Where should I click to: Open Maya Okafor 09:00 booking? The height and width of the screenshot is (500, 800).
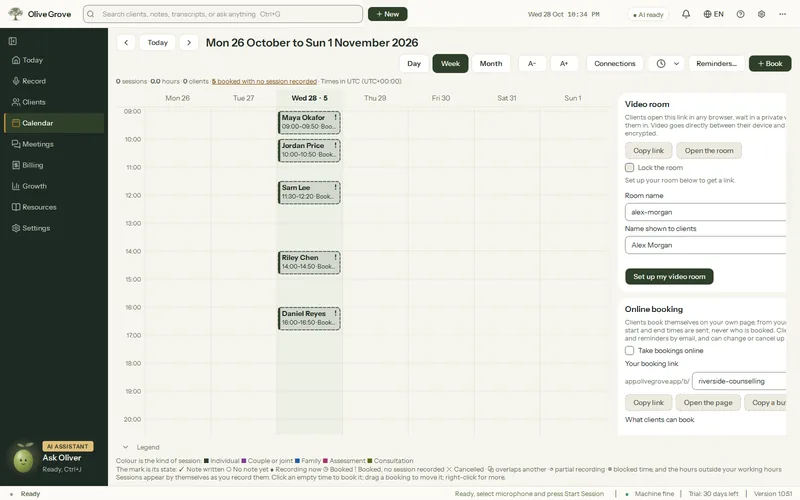pyautogui.click(x=309, y=122)
